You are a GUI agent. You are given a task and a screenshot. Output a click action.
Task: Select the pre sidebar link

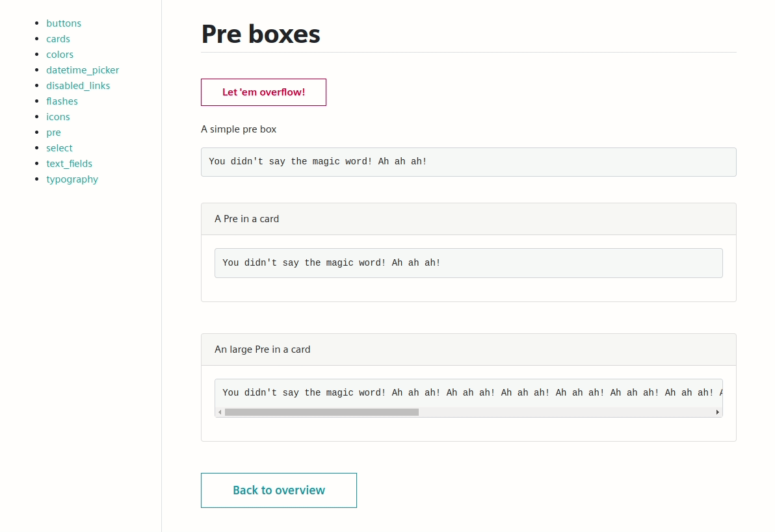(53, 133)
